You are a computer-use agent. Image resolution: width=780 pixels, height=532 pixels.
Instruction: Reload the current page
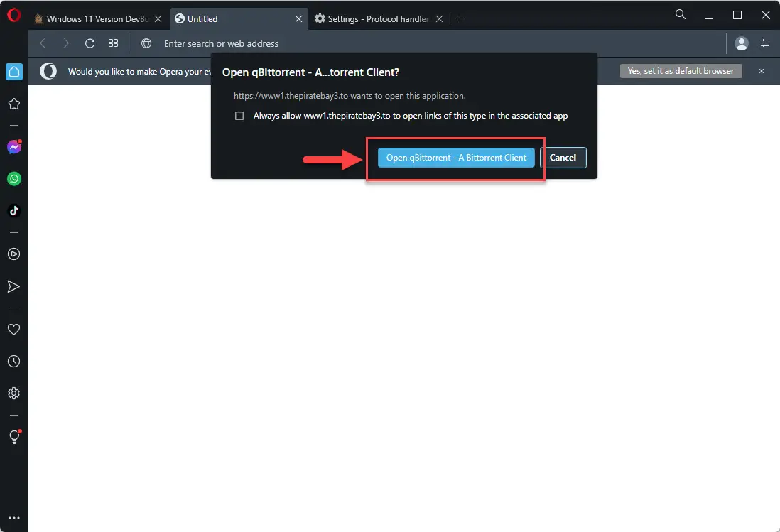tap(90, 43)
